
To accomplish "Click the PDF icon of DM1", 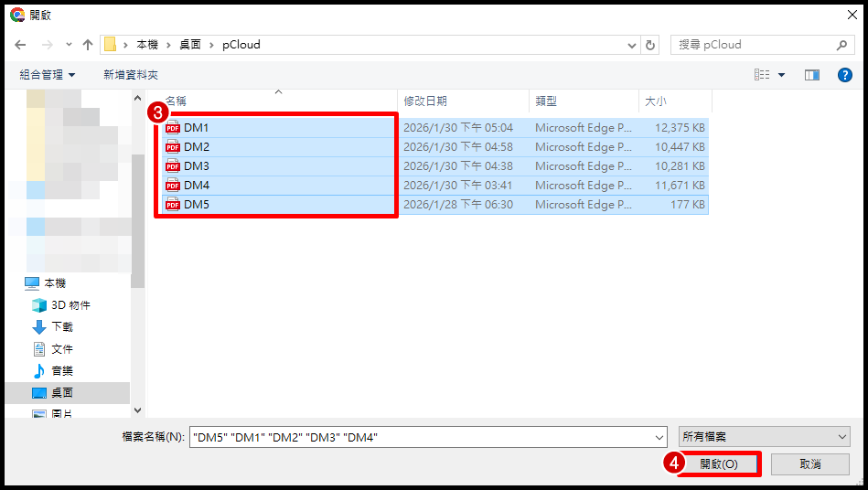I will (x=173, y=128).
